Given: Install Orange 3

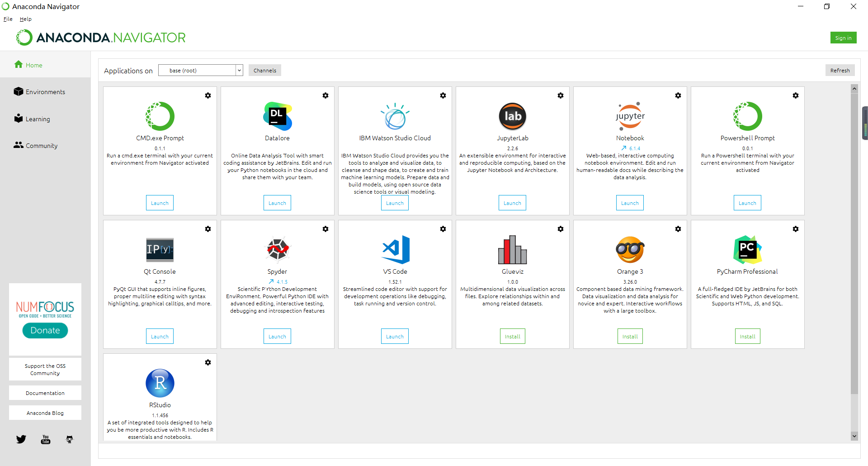Looking at the screenshot, I should pyautogui.click(x=630, y=336).
